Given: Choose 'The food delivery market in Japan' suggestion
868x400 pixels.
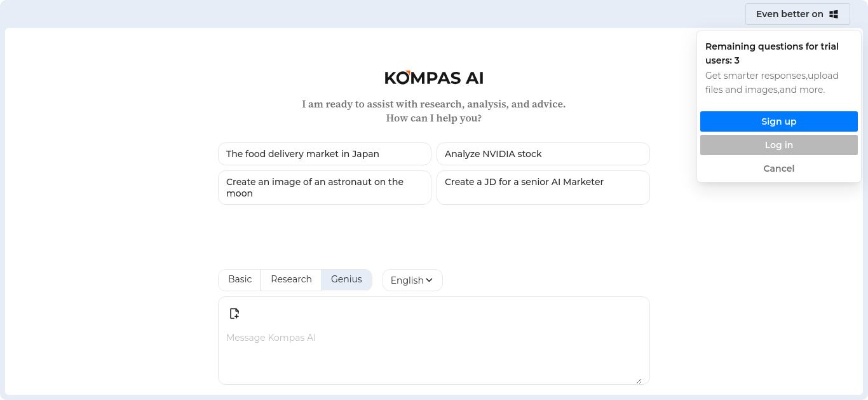Looking at the screenshot, I should [325, 154].
